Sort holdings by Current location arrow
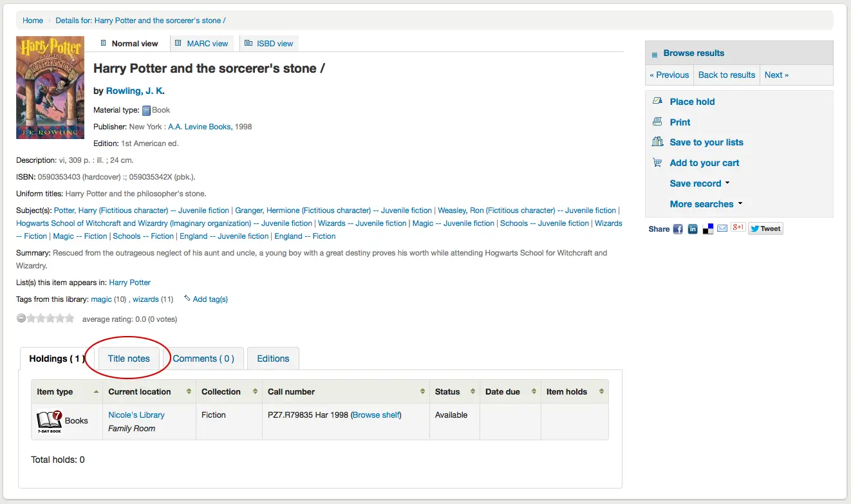 coord(189,391)
